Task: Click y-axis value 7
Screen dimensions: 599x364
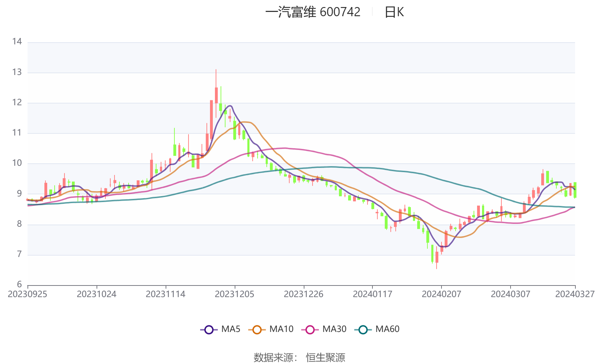Action: pyautogui.click(x=19, y=255)
